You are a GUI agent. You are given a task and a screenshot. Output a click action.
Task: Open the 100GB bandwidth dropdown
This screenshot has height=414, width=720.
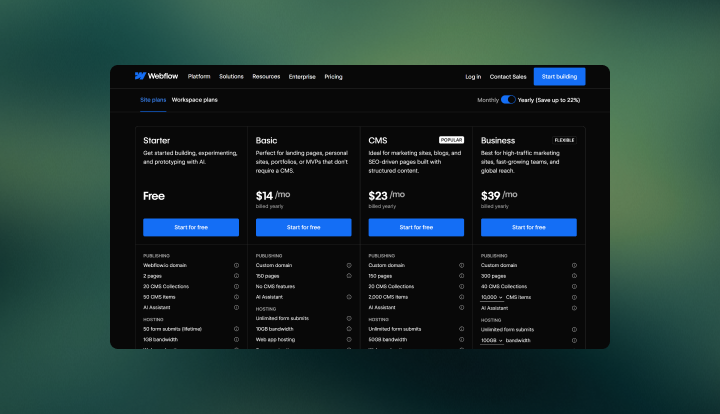tap(491, 341)
